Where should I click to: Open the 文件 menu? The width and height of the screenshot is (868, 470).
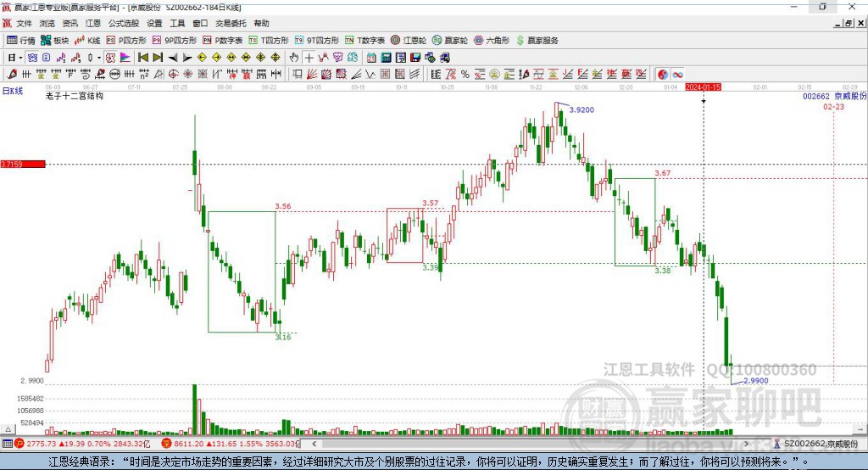click(24, 23)
